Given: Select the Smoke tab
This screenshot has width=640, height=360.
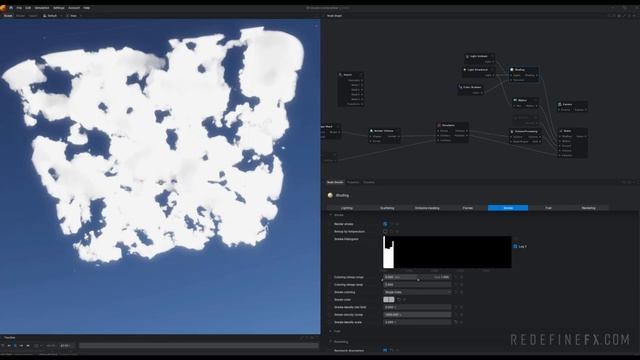Looking at the screenshot, I should pos(508,208).
